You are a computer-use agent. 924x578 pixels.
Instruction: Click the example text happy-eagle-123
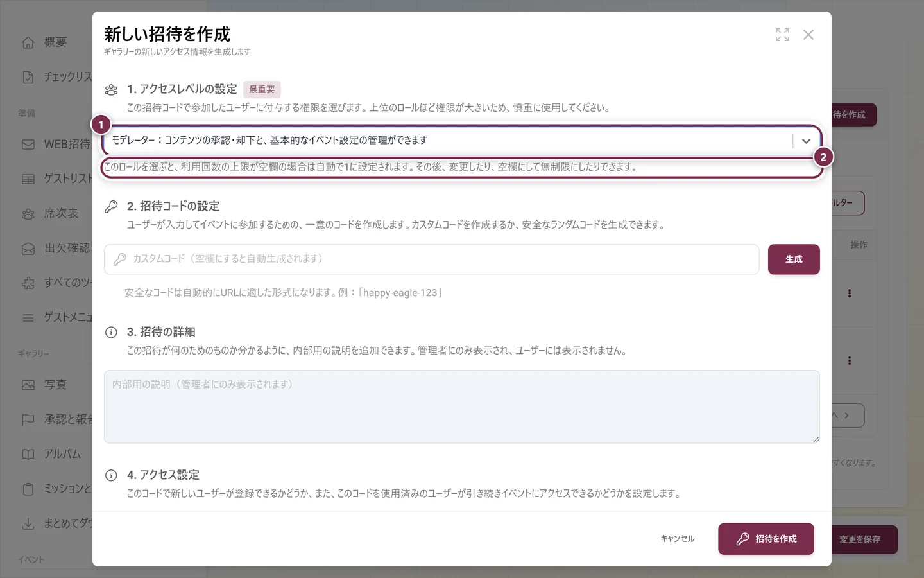tap(400, 293)
